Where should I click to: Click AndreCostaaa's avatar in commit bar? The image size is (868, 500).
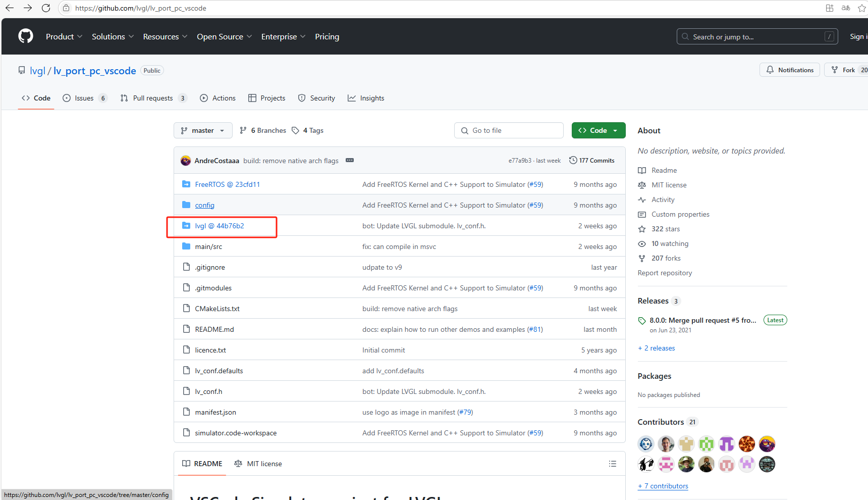point(186,161)
